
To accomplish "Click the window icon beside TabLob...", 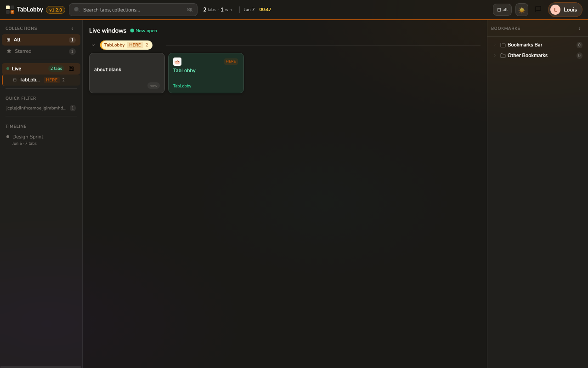I will (x=15, y=80).
